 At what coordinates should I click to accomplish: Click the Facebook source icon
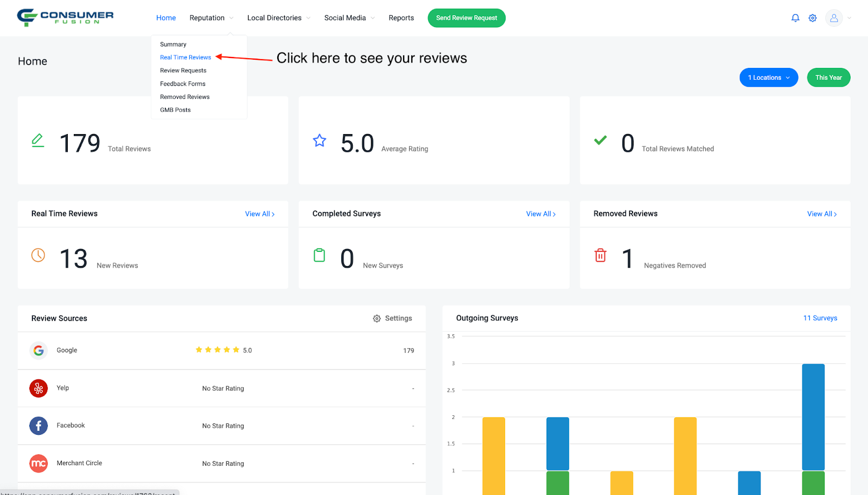(x=39, y=426)
